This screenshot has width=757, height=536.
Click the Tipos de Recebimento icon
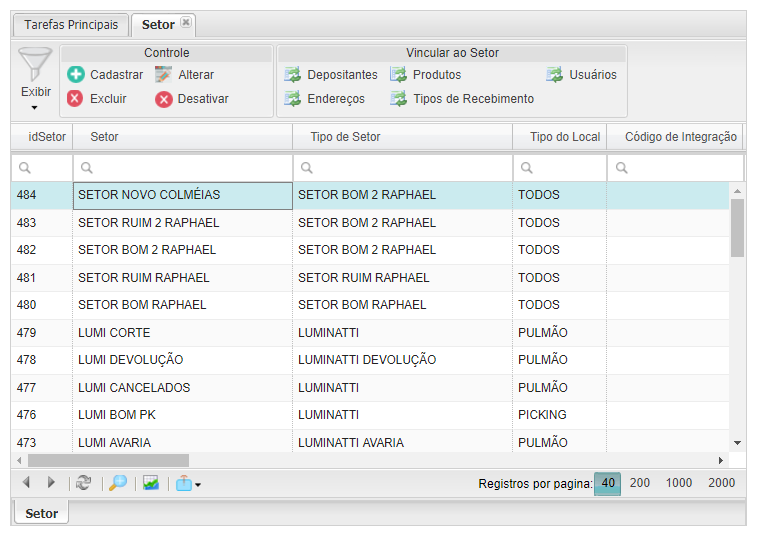point(398,99)
